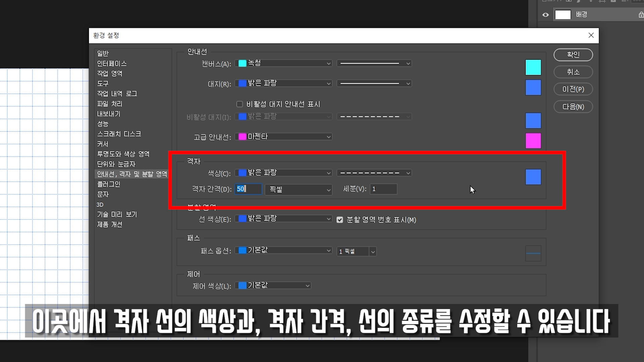This screenshot has width=644, height=362.
Task: Uncheck 분할 영역 번호 표시 checkbox
Action: [x=340, y=220]
